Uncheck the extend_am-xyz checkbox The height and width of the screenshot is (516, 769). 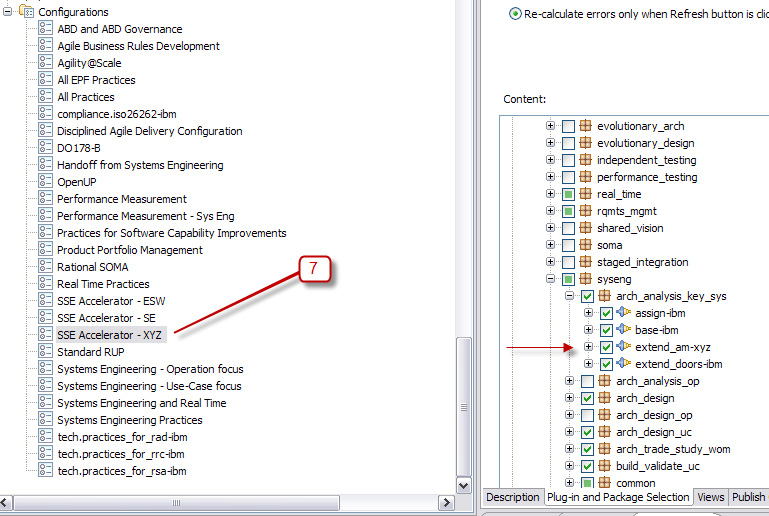coord(606,348)
